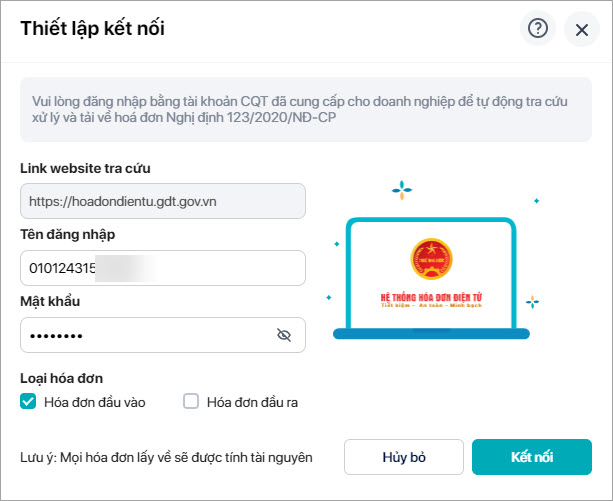
Task: Click the Loại hóa đơn section label
Action: tap(61, 378)
